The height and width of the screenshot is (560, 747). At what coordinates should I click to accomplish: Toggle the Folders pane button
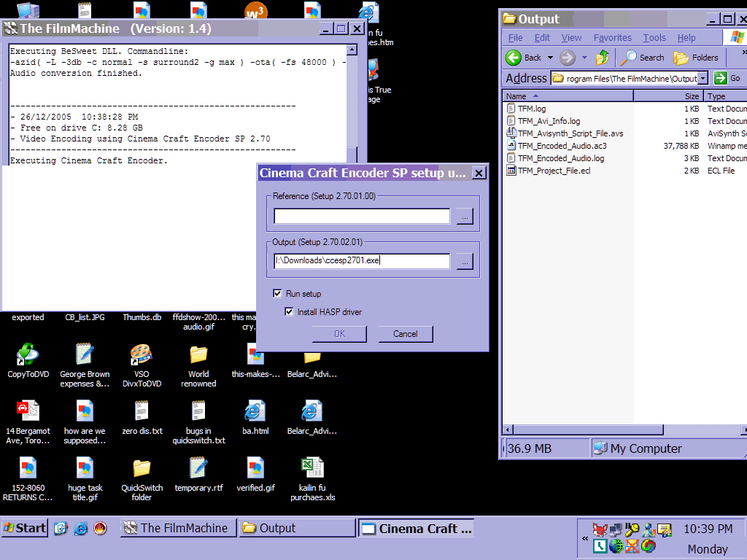tap(695, 58)
